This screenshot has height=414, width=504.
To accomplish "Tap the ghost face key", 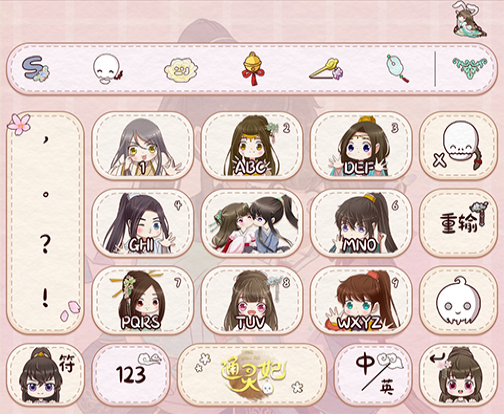I will [x=458, y=300].
